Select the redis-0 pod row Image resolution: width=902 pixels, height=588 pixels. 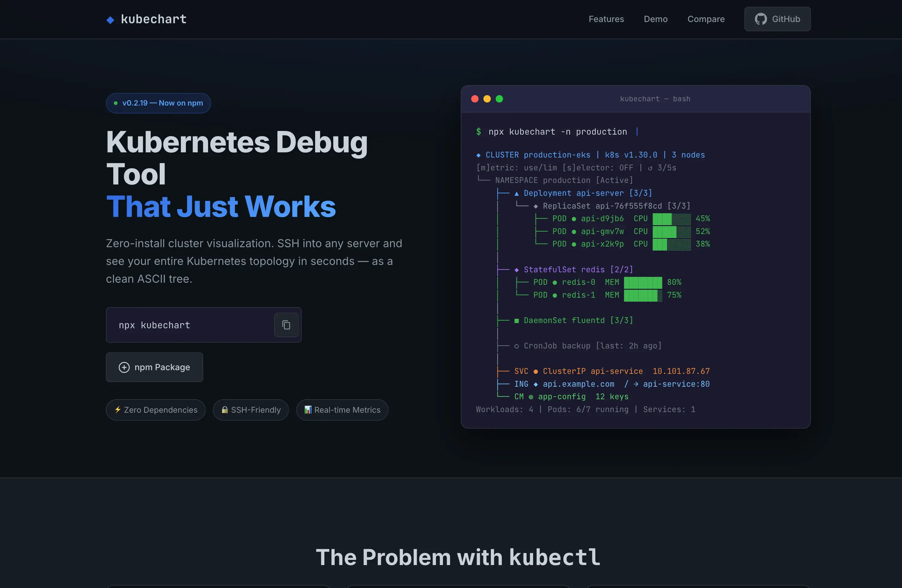click(598, 282)
